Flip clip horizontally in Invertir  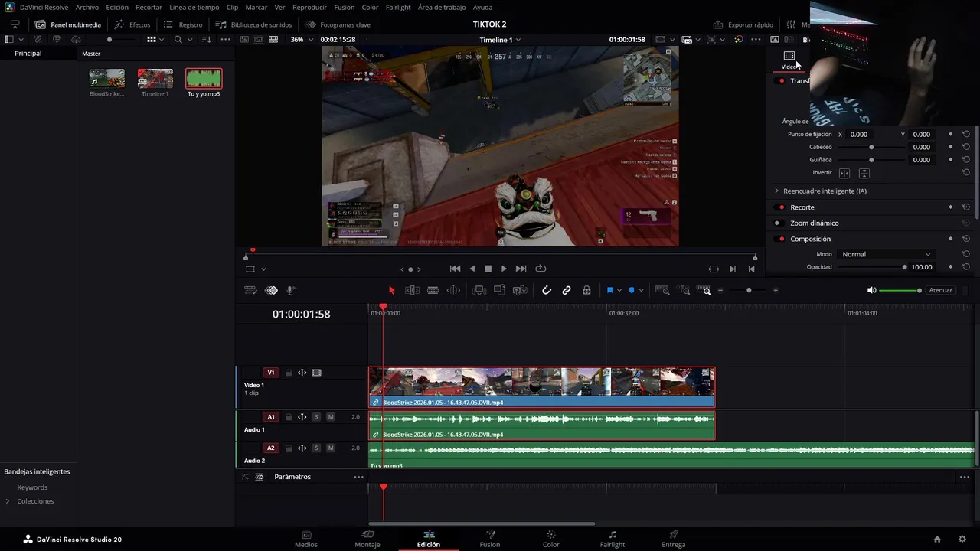[844, 173]
